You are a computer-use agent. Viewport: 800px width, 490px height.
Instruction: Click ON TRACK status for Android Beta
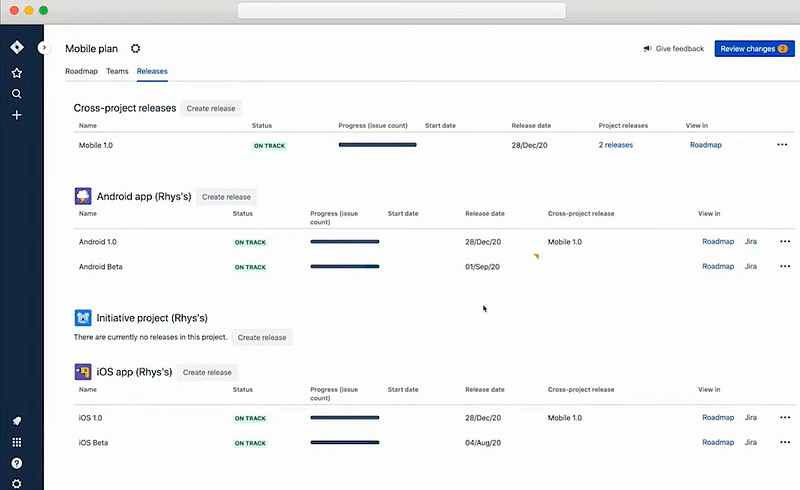[x=250, y=267]
